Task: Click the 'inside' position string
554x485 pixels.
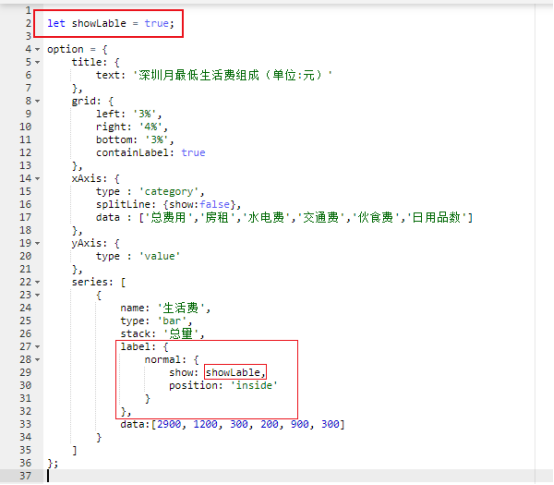Action: [x=254, y=385]
